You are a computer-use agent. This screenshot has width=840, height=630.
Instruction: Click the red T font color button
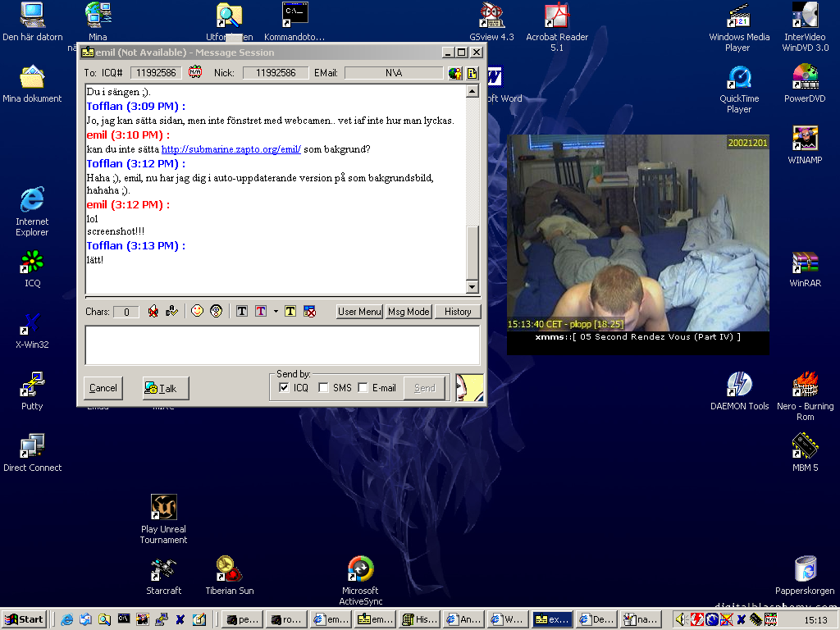pos(261,311)
